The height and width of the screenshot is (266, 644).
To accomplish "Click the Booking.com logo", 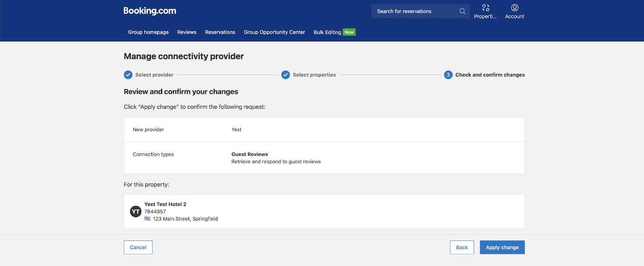I will tap(150, 11).
